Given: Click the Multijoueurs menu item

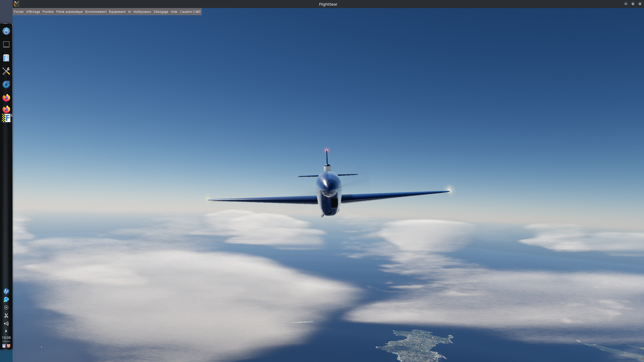Looking at the screenshot, I should pos(142,12).
